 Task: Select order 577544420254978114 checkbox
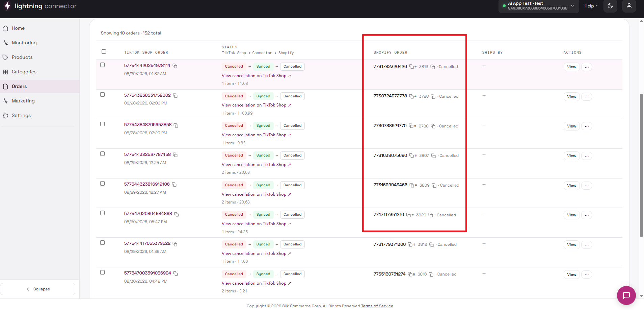(103, 65)
